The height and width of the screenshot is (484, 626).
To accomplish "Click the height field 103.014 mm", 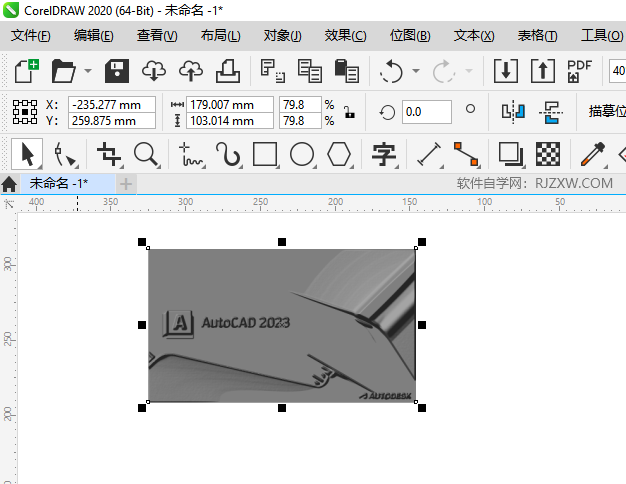I will [x=230, y=121].
